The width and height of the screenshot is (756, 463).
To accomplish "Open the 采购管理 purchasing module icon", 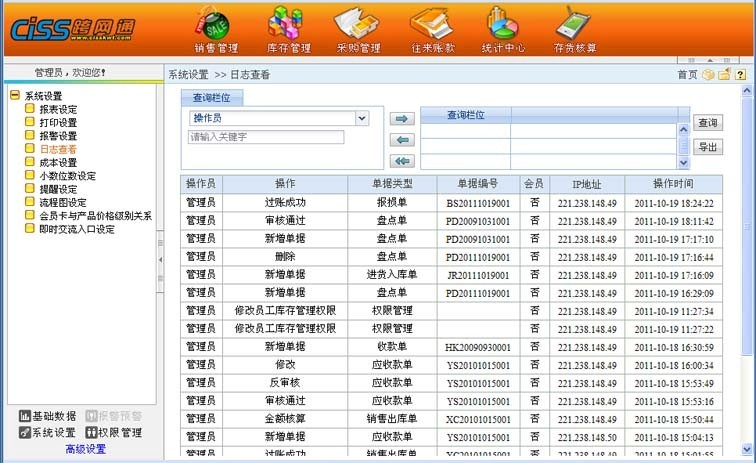I will (358, 27).
